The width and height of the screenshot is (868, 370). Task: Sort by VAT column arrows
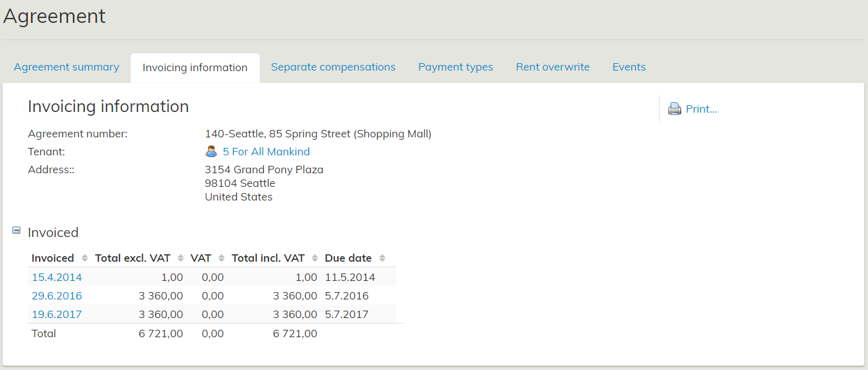point(221,259)
